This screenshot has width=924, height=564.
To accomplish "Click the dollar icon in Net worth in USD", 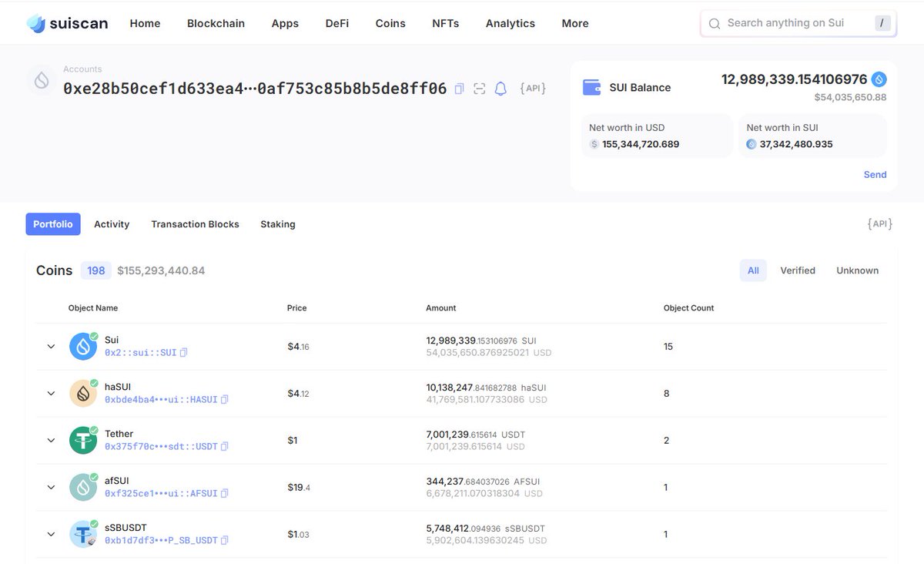I will tap(594, 144).
